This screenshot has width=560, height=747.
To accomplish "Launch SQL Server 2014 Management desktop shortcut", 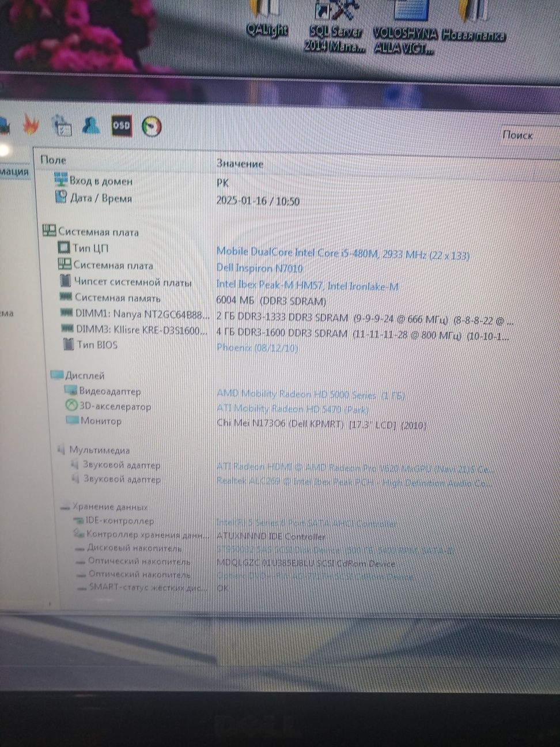I will (335, 26).
